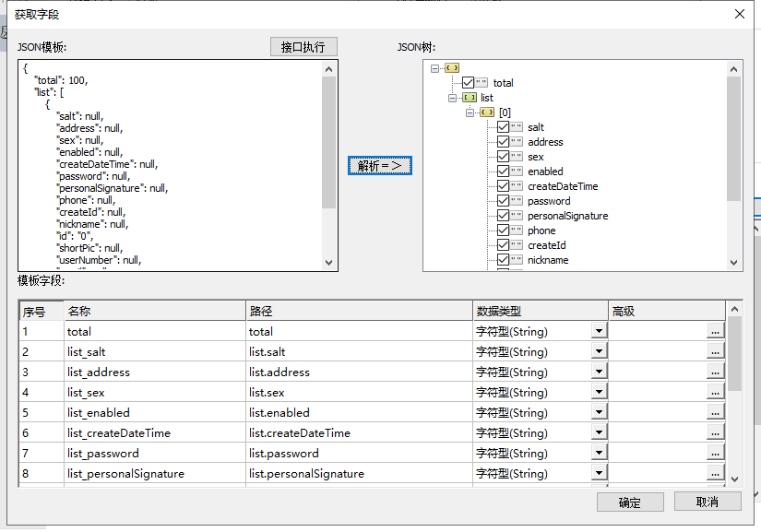The image size is (761, 532).
Task: Open data type dropdown for list_salt
Action: [599, 351]
